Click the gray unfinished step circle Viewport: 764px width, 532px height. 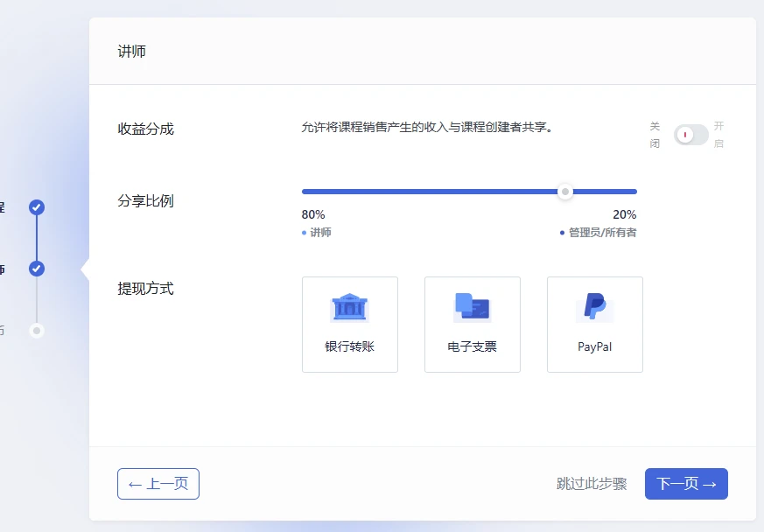click(x=36, y=332)
